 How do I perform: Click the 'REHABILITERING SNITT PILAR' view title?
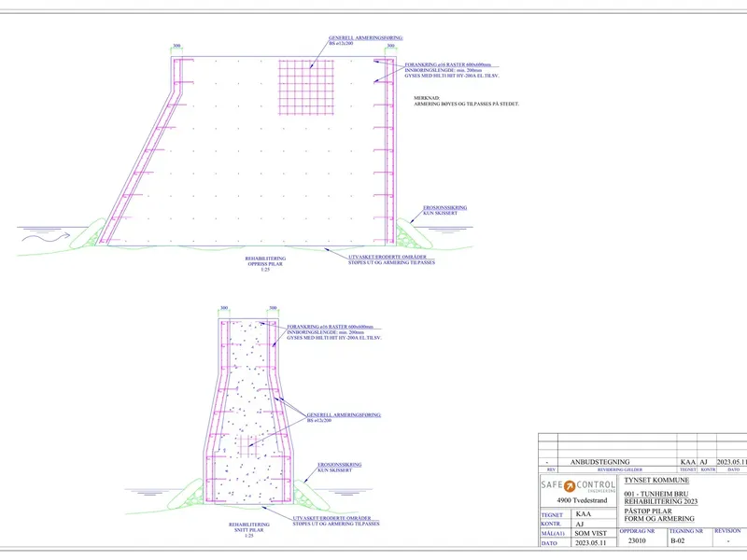point(248,527)
